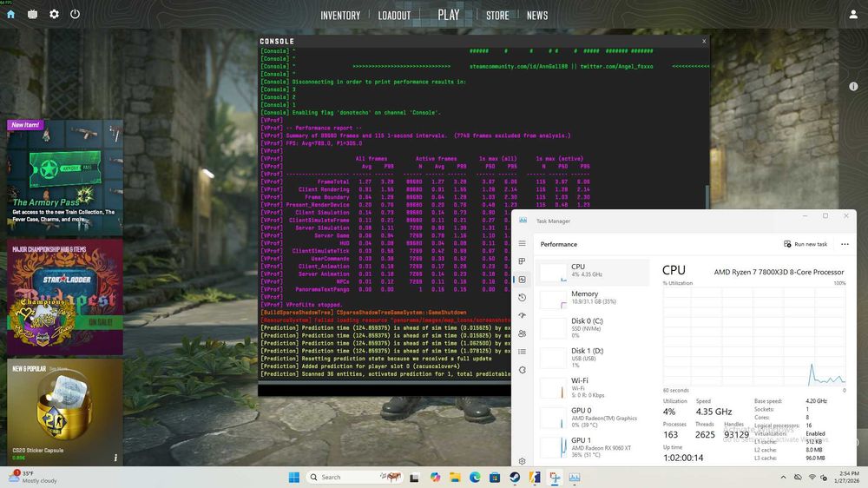Select the PLAY tab

coord(449,15)
